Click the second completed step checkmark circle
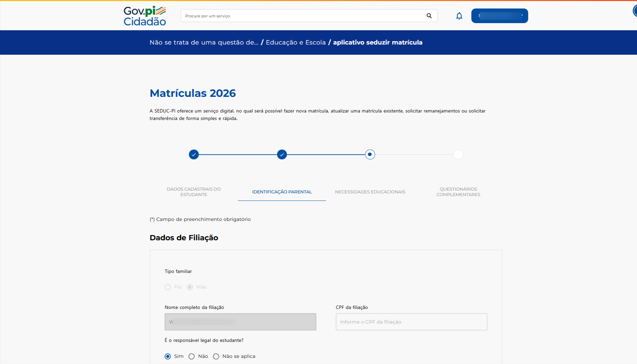Image resolution: width=637 pixels, height=364 pixels. click(282, 155)
